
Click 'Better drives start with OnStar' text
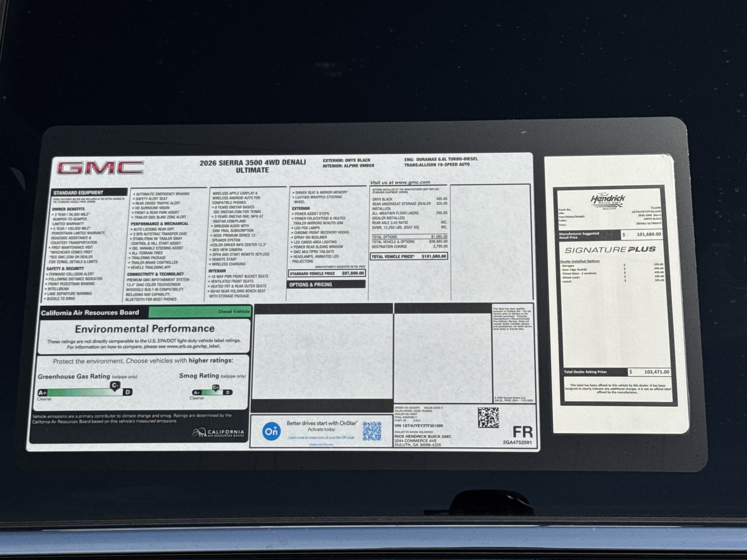pos(322,423)
